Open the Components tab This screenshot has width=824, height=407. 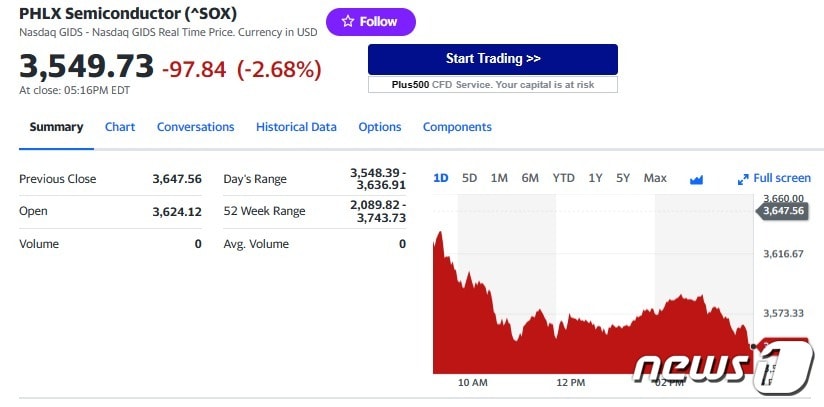point(457,127)
